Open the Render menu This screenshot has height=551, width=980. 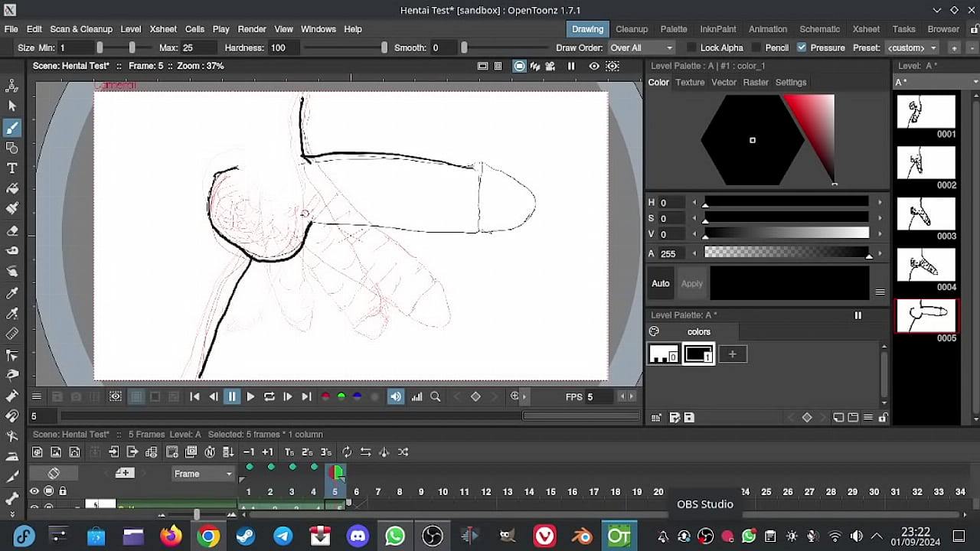(x=252, y=29)
